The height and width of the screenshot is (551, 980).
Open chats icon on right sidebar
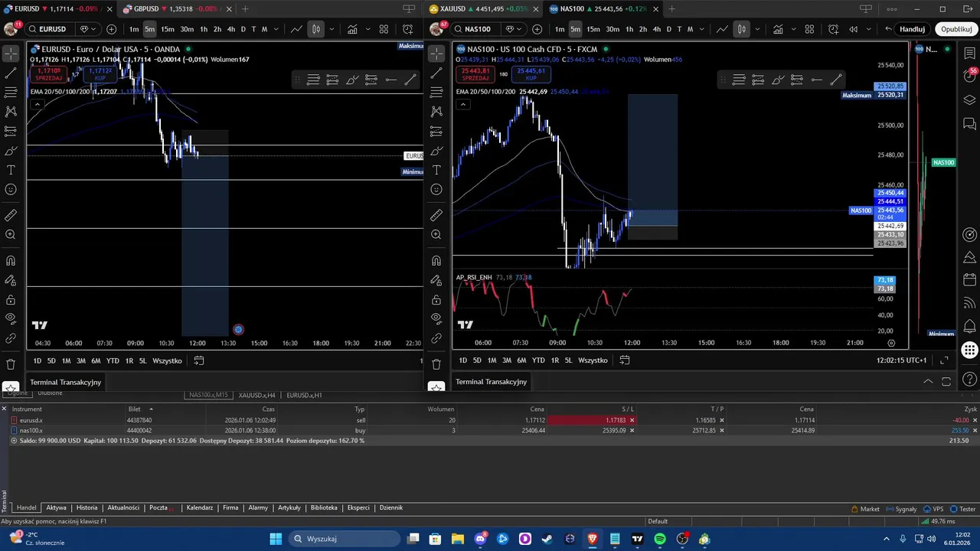tap(969, 124)
